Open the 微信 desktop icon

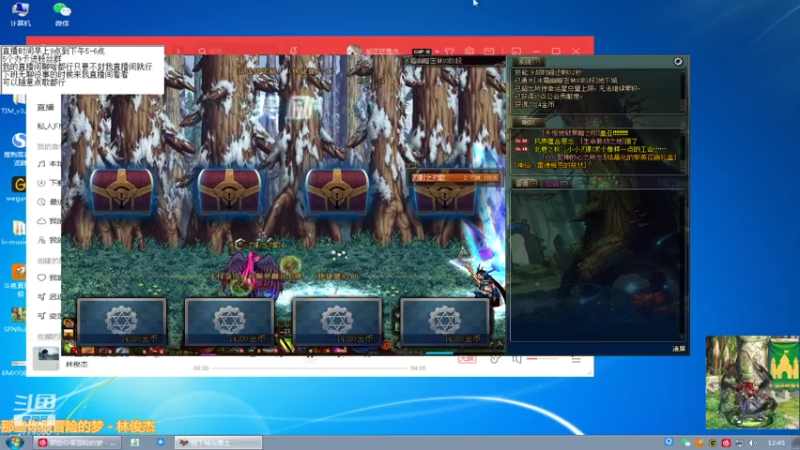coord(62,14)
